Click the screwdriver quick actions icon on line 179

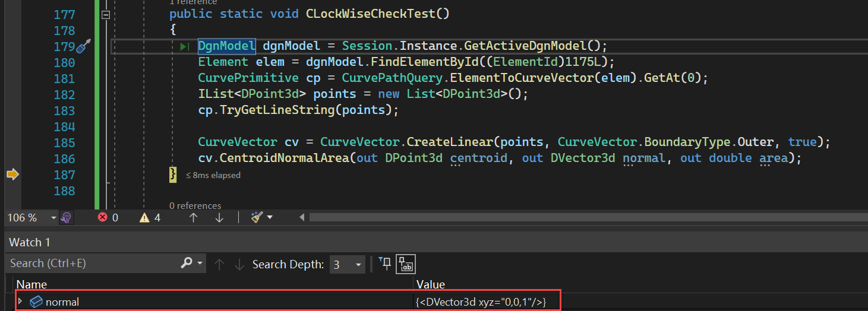click(x=84, y=46)
